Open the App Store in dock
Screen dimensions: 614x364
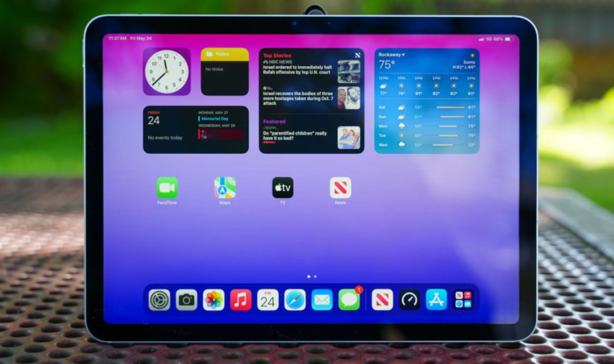pyautogui.click(x=436, y=300)
